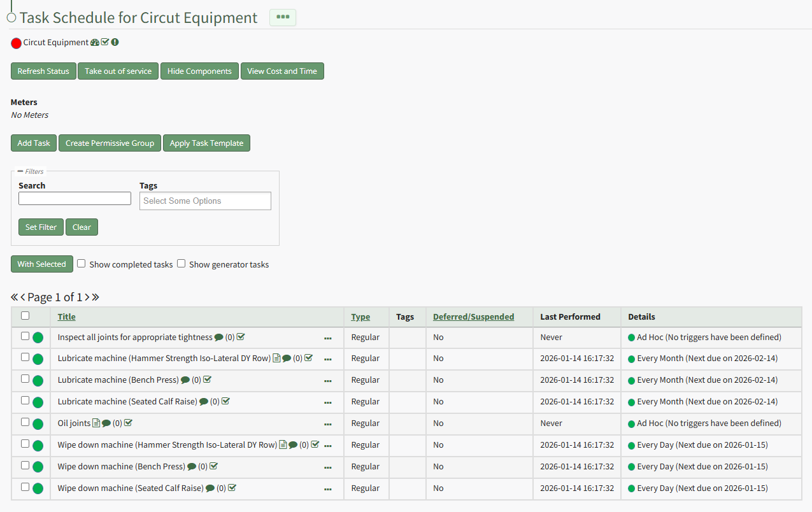Open the ellipsis menu next to page title
812x512 pixels.
click(x=283, y=18)
